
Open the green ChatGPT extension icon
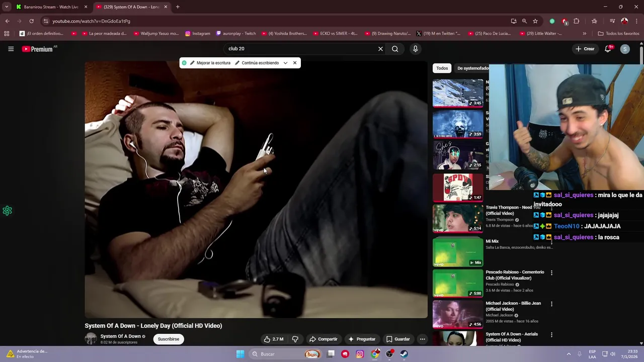(x=552, y=21)
